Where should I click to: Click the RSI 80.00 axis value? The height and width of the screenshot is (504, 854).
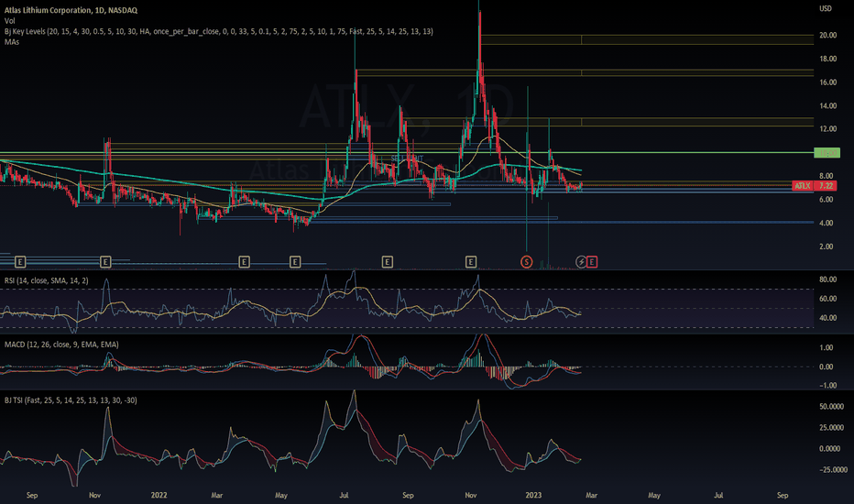point(827,279)
